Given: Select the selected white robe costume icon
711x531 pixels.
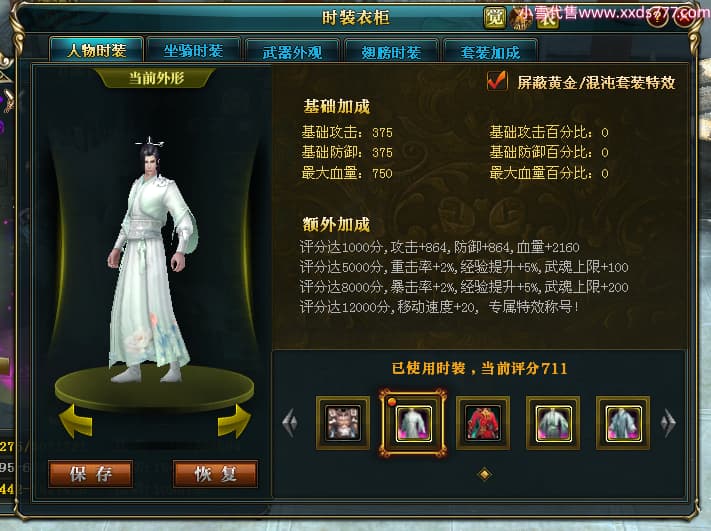Looking at the screenshot, I should (413, 423).
